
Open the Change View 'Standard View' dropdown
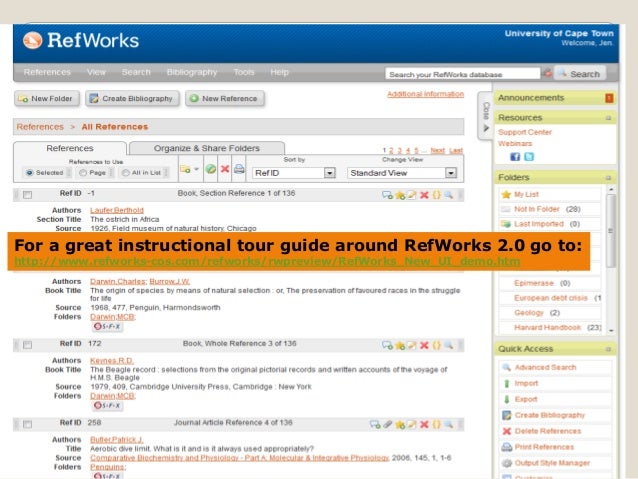coord(402,173)
